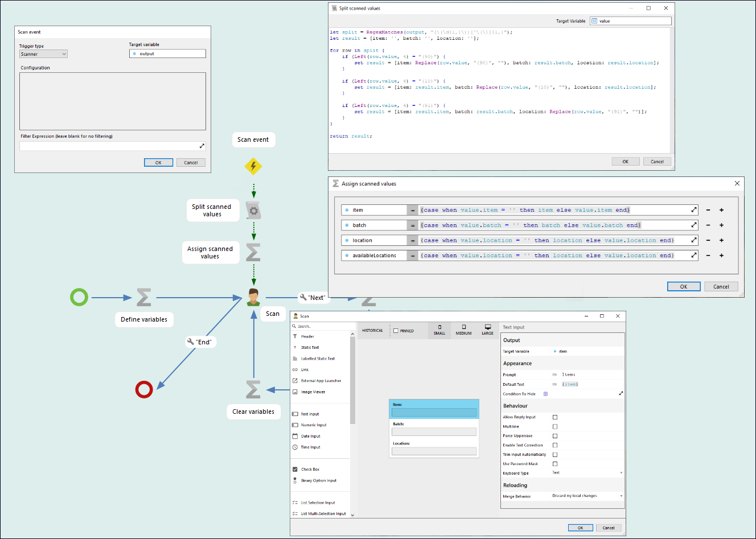Expand the item expression editor

[x=694, y=210]
